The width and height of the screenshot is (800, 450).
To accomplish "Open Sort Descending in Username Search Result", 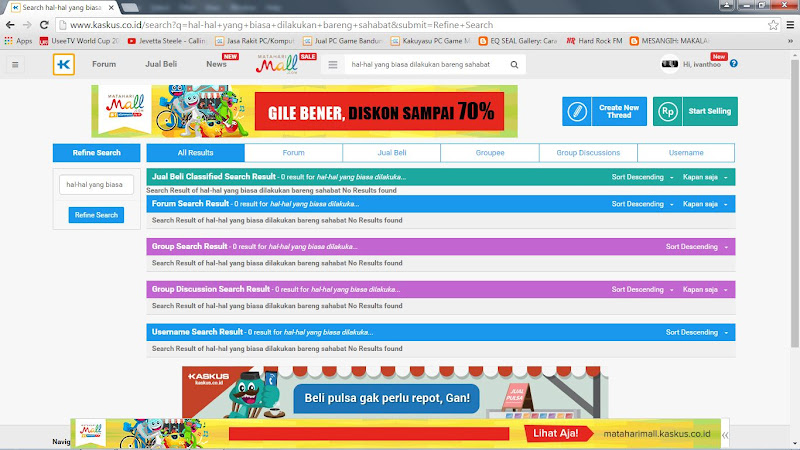I will point(697,333).
